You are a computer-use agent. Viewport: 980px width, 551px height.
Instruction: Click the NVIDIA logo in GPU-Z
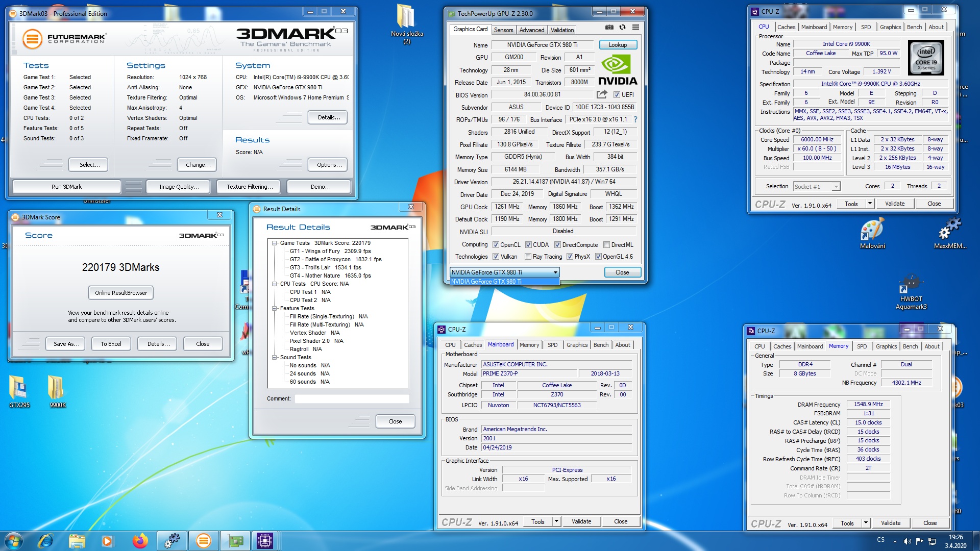click(x=617, y=70)
